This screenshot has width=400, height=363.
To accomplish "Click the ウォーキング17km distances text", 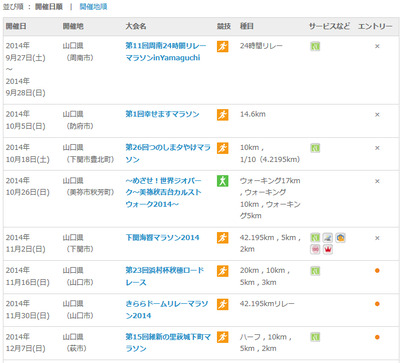I will point(270,198).
